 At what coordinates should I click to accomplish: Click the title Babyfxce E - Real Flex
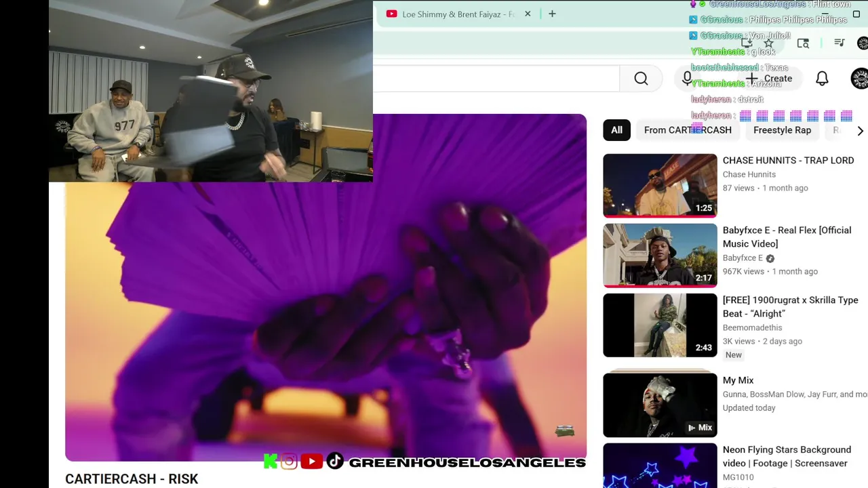(x=787, y=237)
